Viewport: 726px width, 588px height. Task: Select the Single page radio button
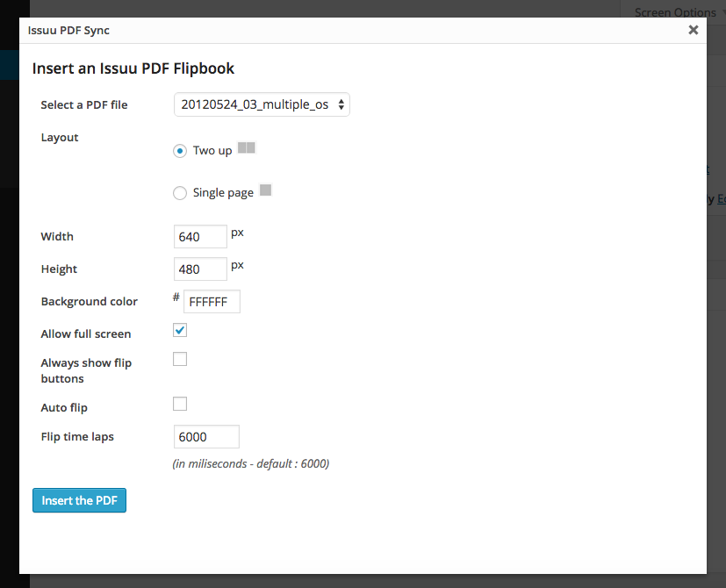[x=180, y=192]
